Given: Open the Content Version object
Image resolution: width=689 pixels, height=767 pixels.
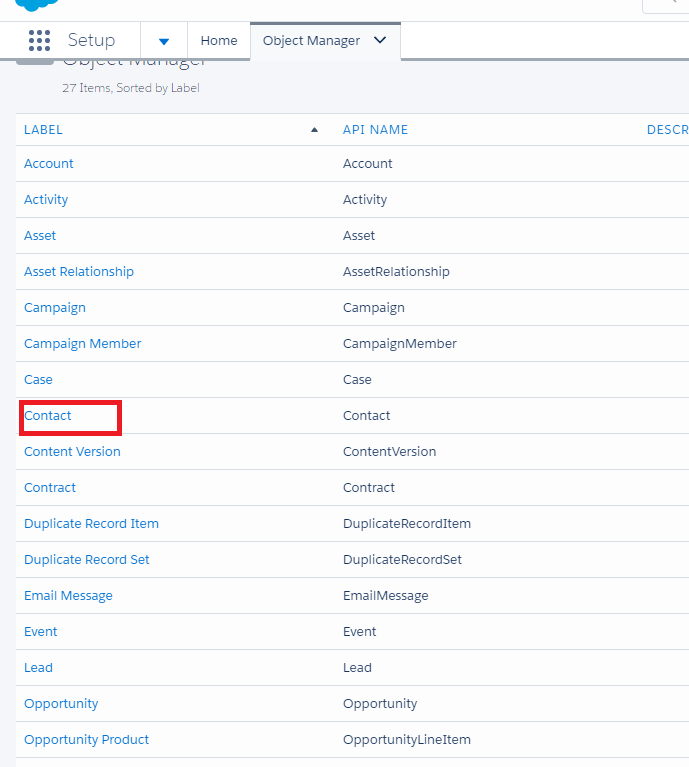Looking at the screenshot, I should coord(72,452).
